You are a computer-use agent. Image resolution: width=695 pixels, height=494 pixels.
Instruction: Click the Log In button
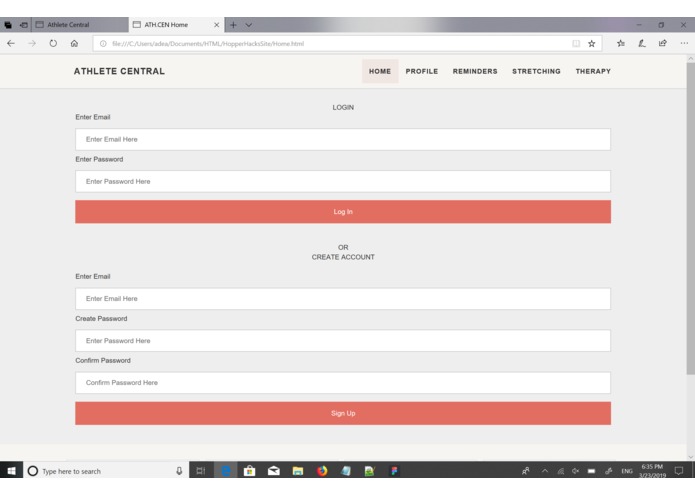343,212
